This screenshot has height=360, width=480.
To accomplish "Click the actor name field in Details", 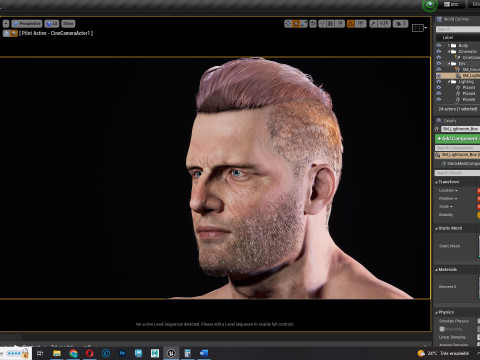I will (461, 129).
